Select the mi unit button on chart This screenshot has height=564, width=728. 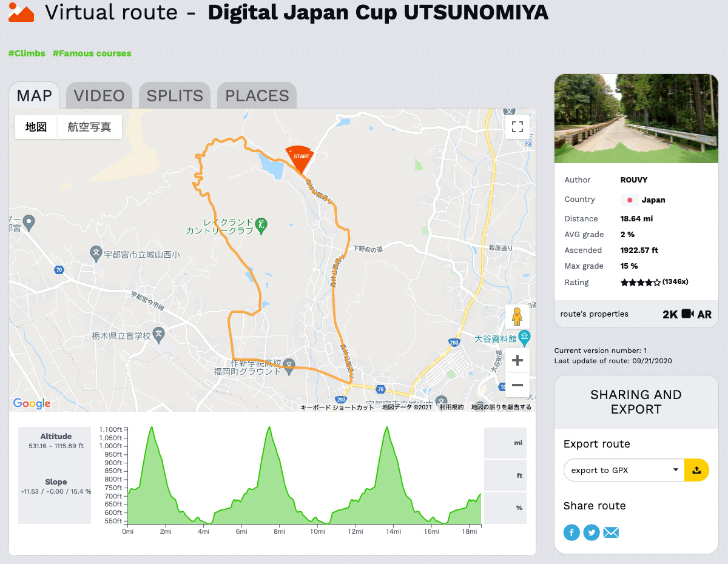pos(505,443)
